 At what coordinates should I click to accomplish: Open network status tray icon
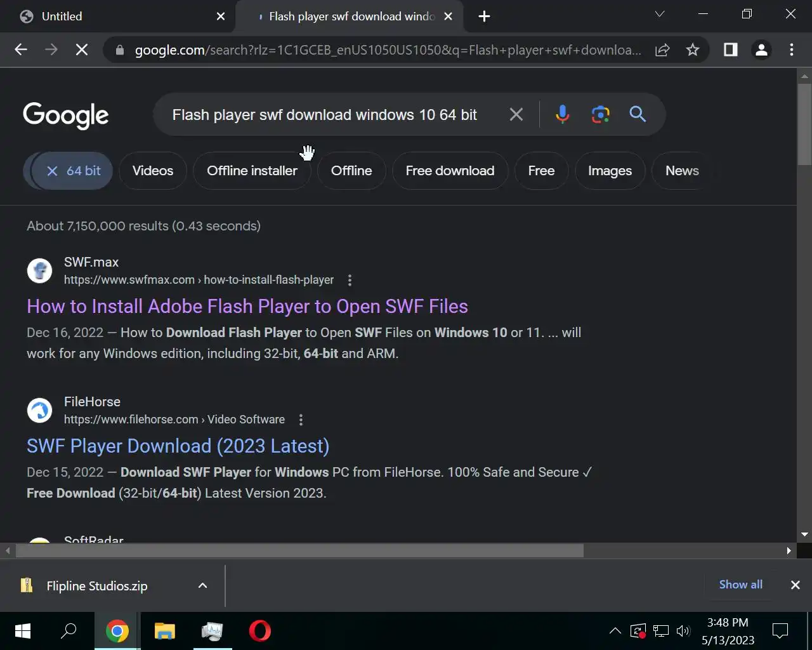(661, 631)
